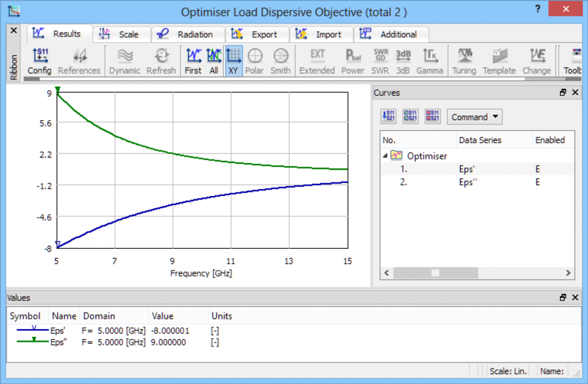Click the help question mark button
This screenshot has width=588, height=384.
(537, 9)
